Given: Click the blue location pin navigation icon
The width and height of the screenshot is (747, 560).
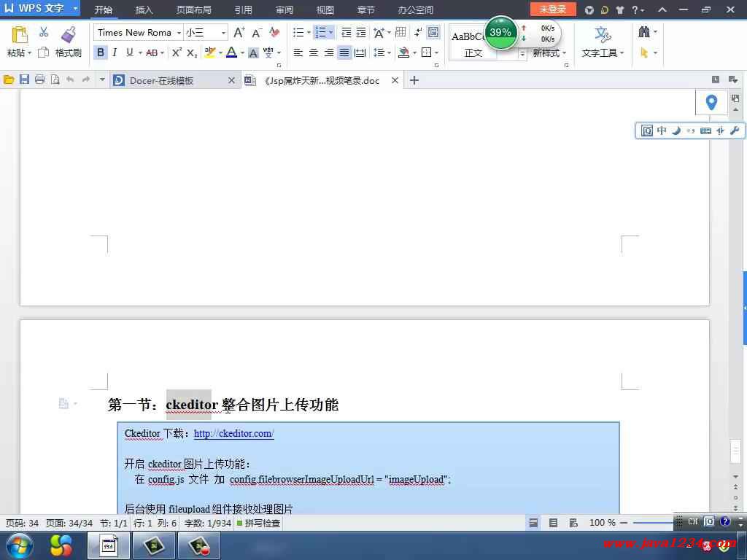Looking at the screenshot, I should (x=711, y=102).
